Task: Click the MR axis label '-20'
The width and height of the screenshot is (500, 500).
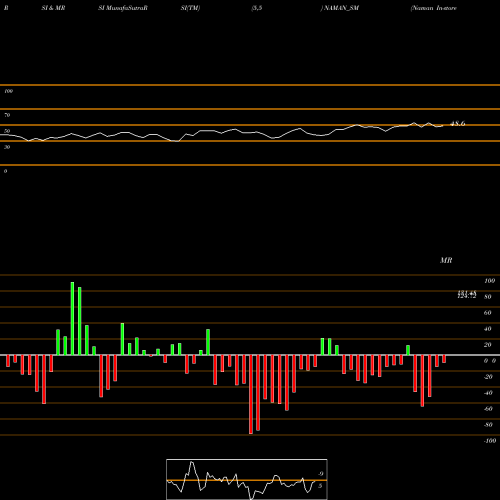Action: (488, 377)
